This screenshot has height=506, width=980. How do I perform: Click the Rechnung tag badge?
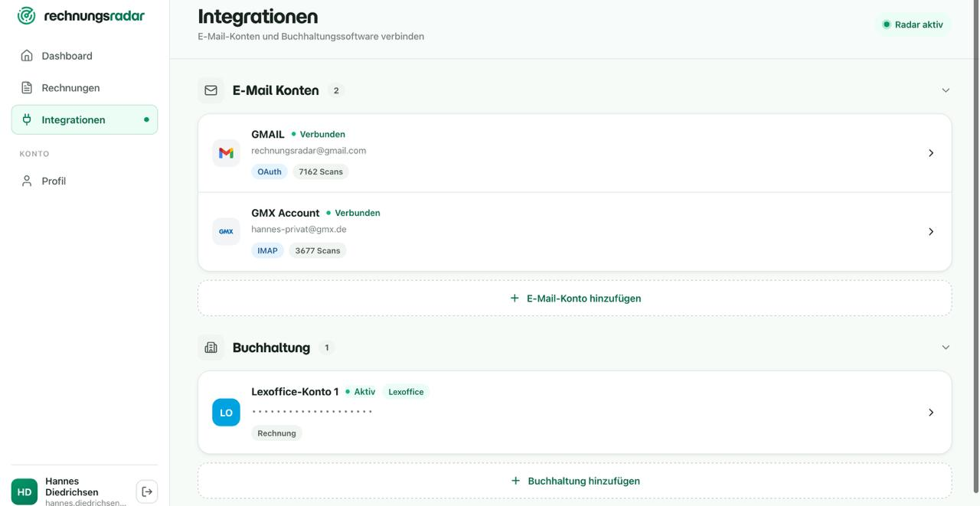click(x=276, y=433)
